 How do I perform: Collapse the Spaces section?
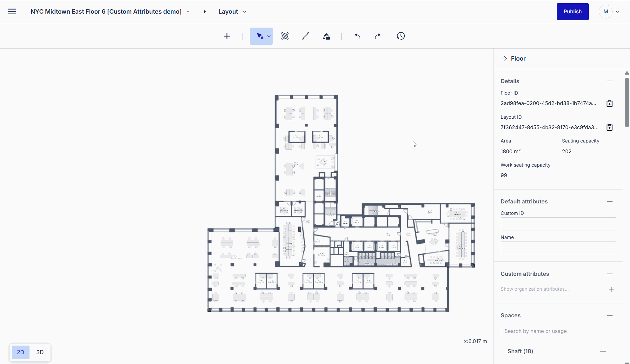[610, 315]
